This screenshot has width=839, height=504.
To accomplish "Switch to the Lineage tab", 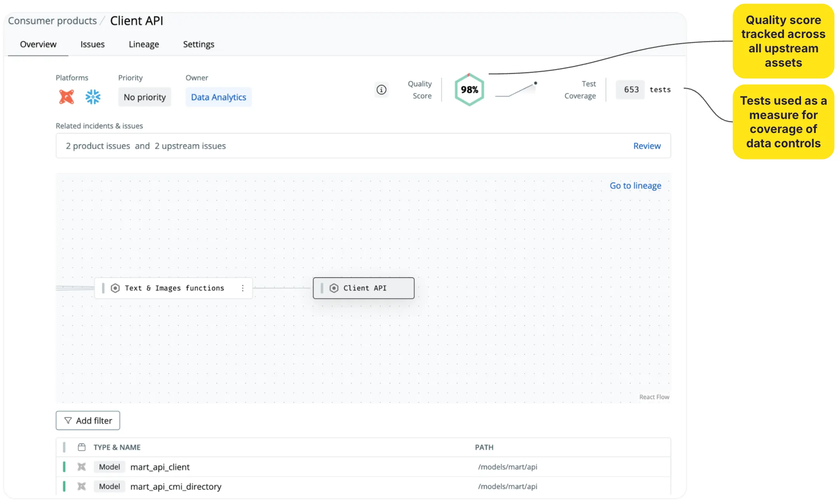I will [x=144, y=44].
